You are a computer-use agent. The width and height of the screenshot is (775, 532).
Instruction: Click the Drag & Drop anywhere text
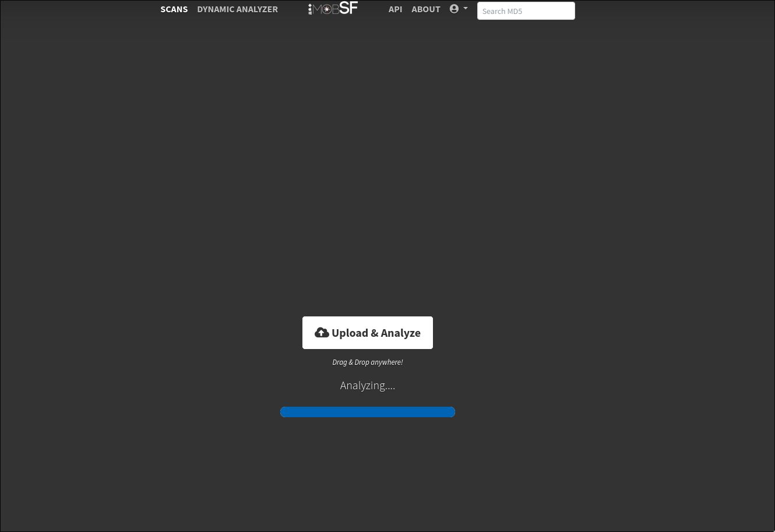[367, 362]
